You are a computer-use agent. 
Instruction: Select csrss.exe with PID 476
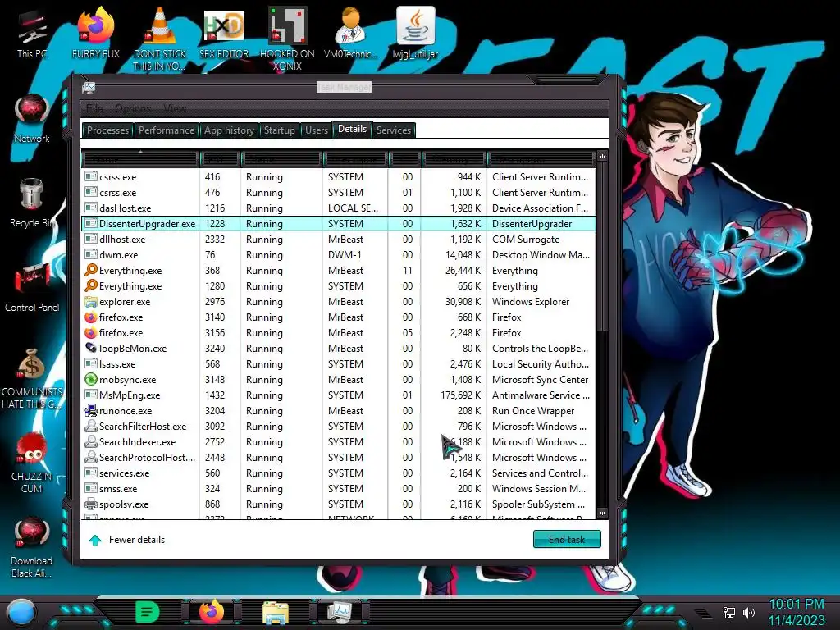339,192
